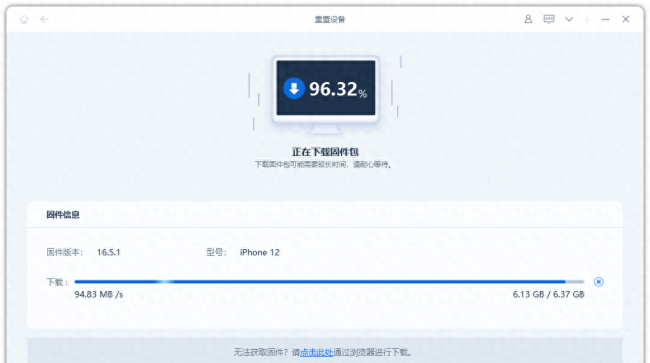Minimize the window
The width and height of the screenshot is (650, 363).
coord(605,19)
